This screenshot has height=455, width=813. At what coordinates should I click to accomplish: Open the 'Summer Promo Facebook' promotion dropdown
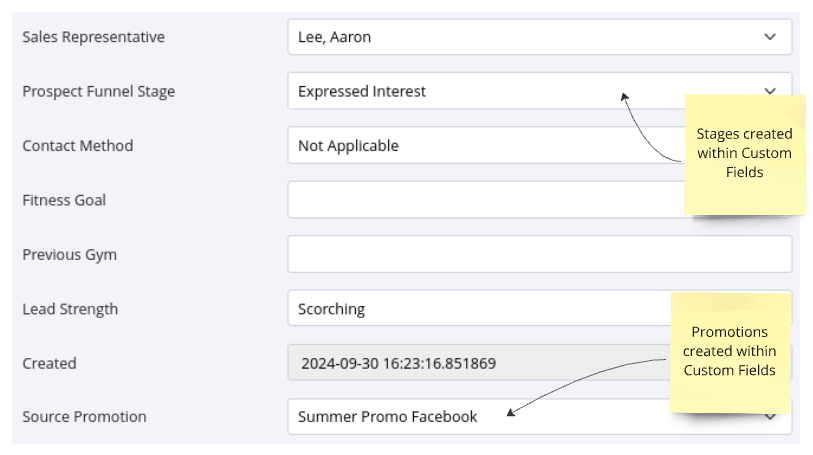(x=400, y=417)
